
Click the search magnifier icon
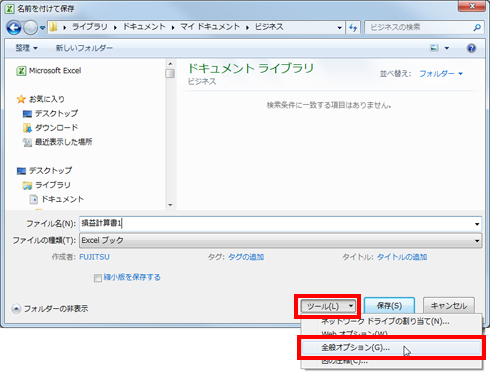click(x=477, y=28)
